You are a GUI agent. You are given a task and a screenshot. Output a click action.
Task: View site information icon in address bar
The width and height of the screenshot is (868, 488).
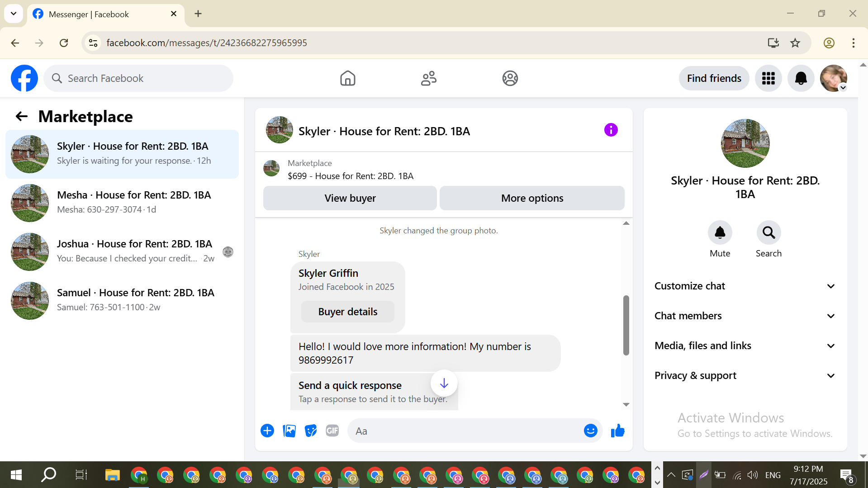tap(93, 43)
